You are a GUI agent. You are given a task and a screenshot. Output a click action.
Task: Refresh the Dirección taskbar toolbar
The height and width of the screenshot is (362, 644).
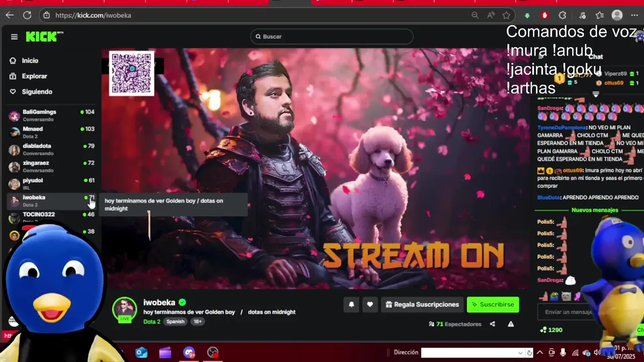tap(529, 353)
